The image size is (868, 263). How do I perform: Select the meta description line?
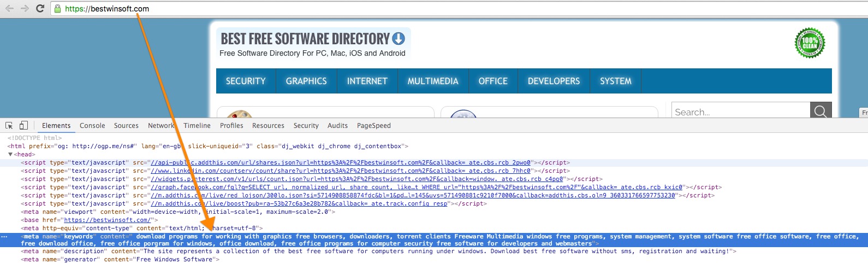pos(379,252)
